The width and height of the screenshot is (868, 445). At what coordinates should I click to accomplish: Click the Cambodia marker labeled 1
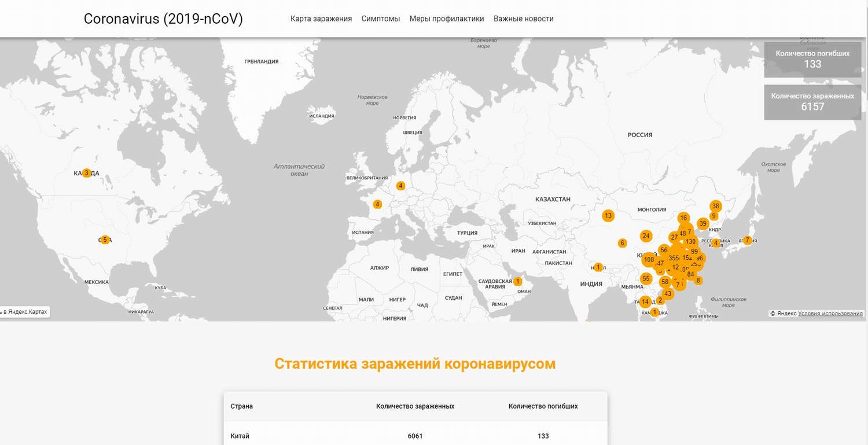(654, 312)
